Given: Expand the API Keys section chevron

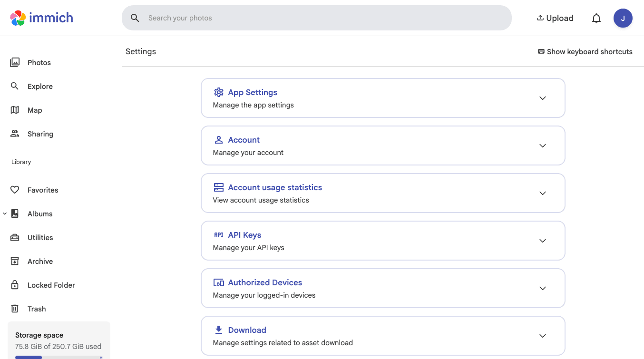Looking at the screenshot, I should click(x=543, y=241).
